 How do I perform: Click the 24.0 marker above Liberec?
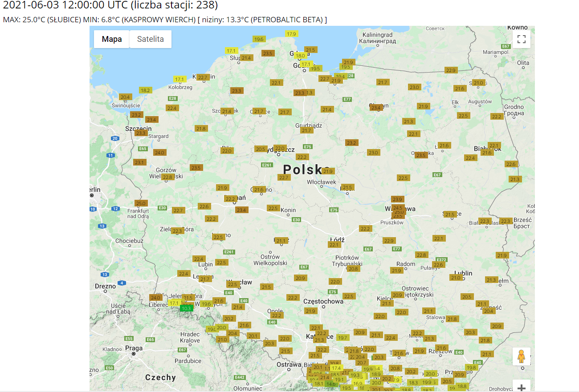(155, 298)
